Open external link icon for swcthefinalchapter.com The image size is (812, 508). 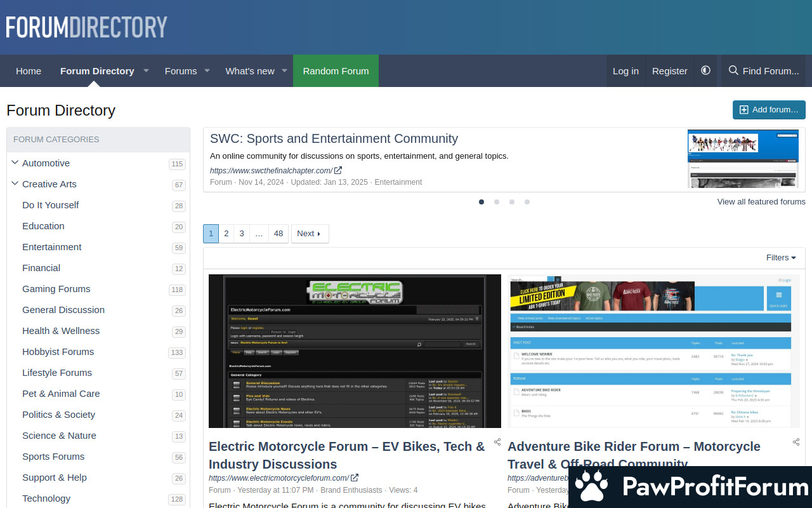click(338, 170)
